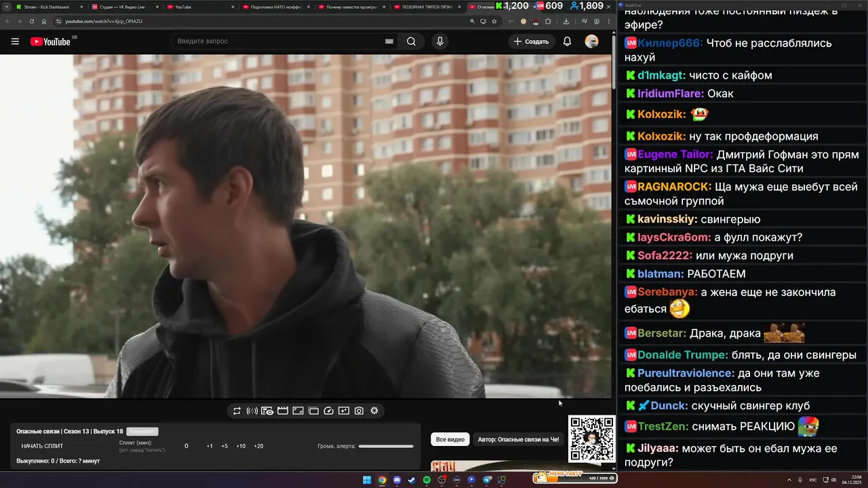Show hidden system tray icons chevron
868x488 pixels.
[790, 480]
